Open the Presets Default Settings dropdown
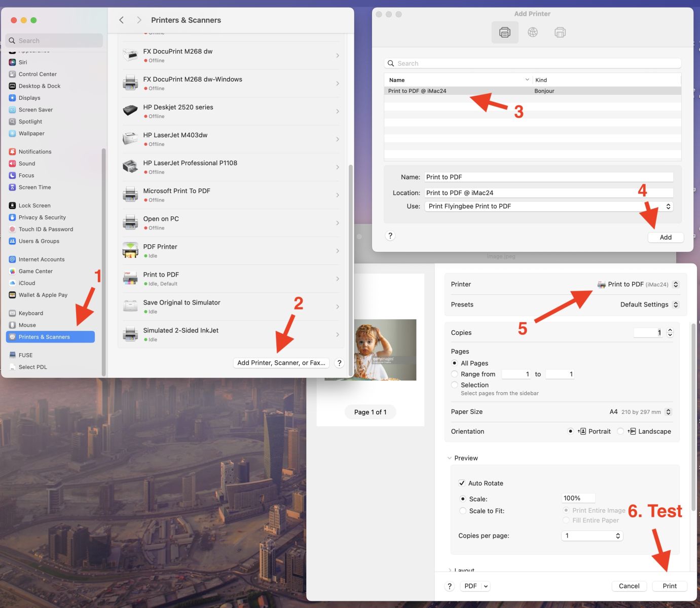 tap(649, 305)
